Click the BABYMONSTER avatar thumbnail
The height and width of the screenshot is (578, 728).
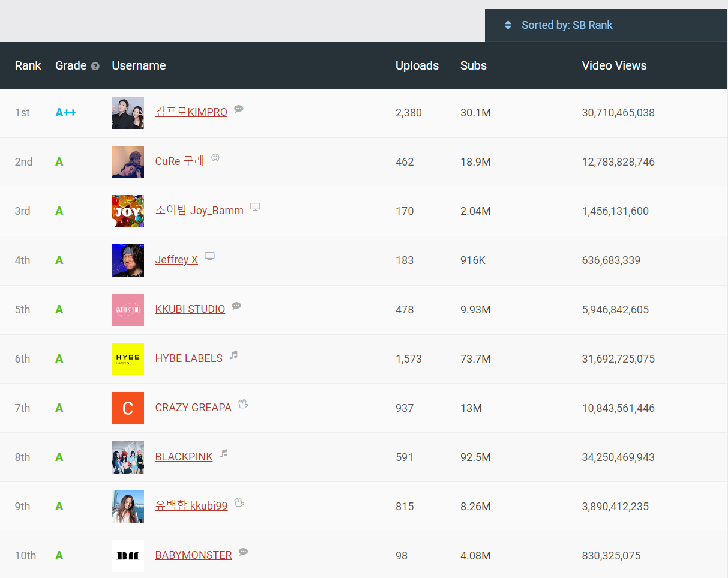point(128,556)
